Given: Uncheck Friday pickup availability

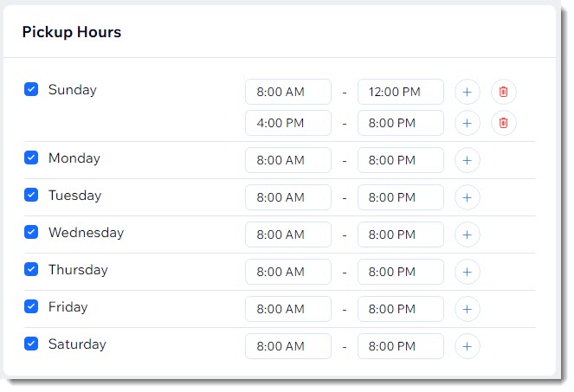Looking at the screenshot, I should 31,306.
